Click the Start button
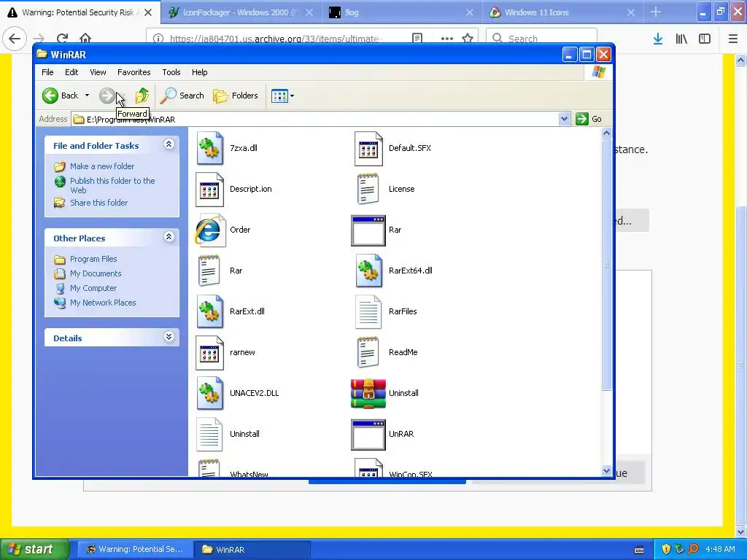Screen dimensions: 747x560 34,549
